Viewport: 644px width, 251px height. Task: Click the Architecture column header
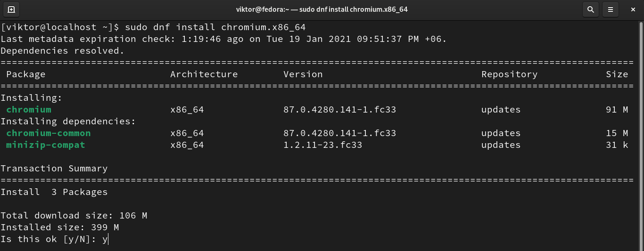[x=204, y=74]
